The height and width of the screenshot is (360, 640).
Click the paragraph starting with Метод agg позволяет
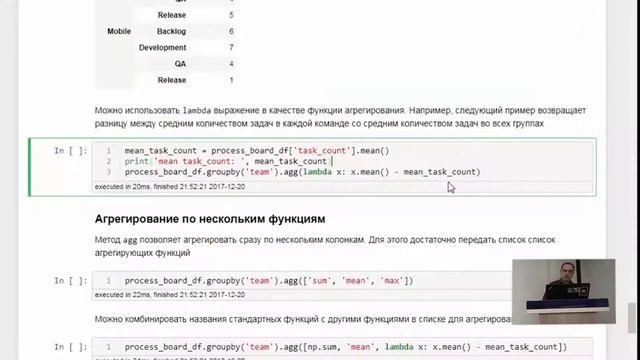325,246
